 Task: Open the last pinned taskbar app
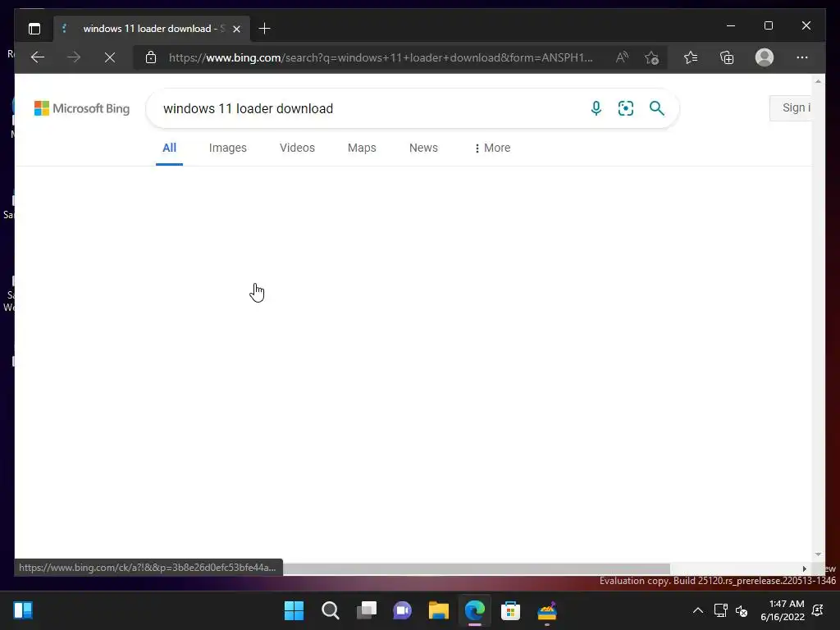coord(547,610)
